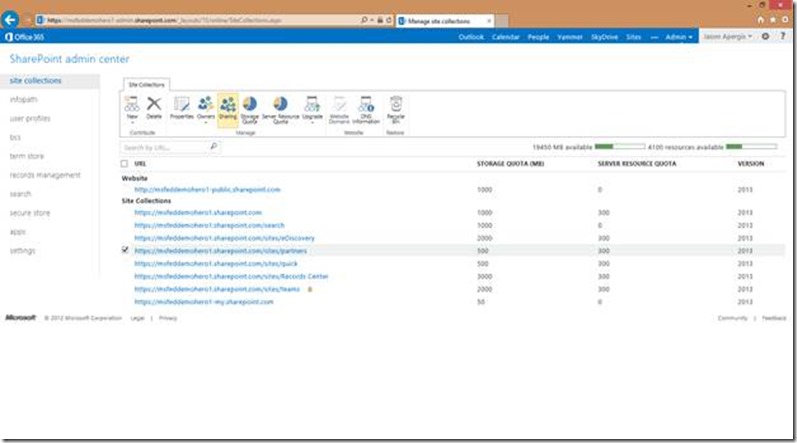
Task: Select the highlighted Sharing ribbon icon
Action: point(228,105)
